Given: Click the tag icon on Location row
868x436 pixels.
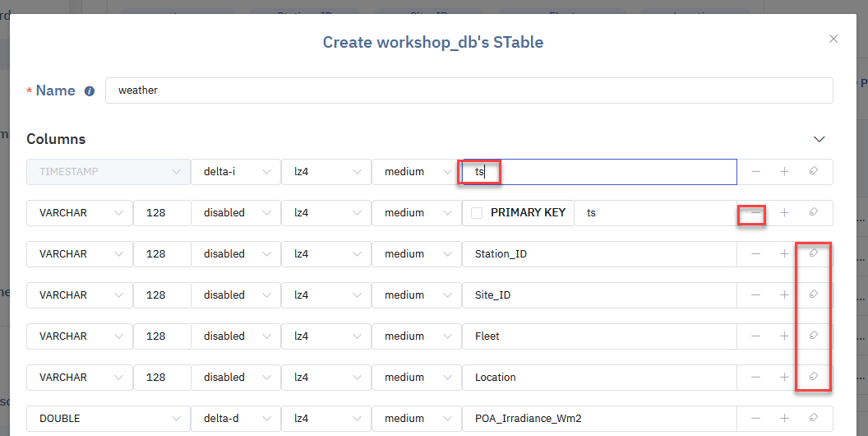Looking at the screenshot, I should click(x=813, y=377).
